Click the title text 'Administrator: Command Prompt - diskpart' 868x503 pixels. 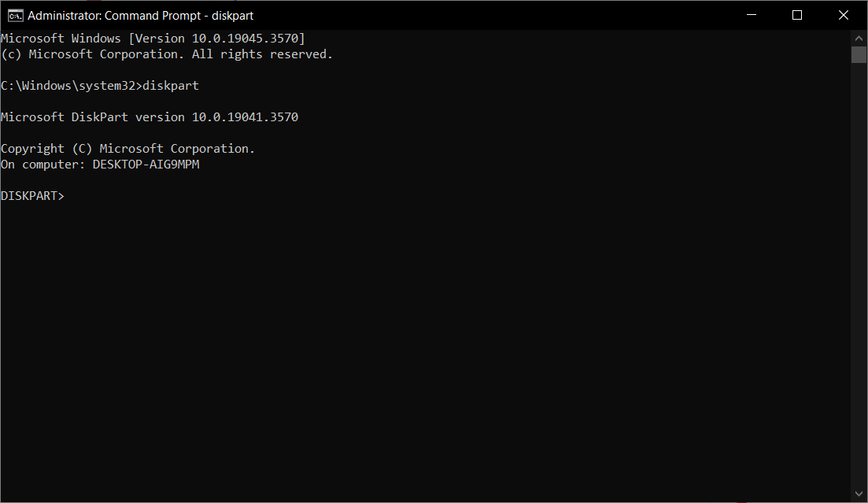[x=141, y=16]
